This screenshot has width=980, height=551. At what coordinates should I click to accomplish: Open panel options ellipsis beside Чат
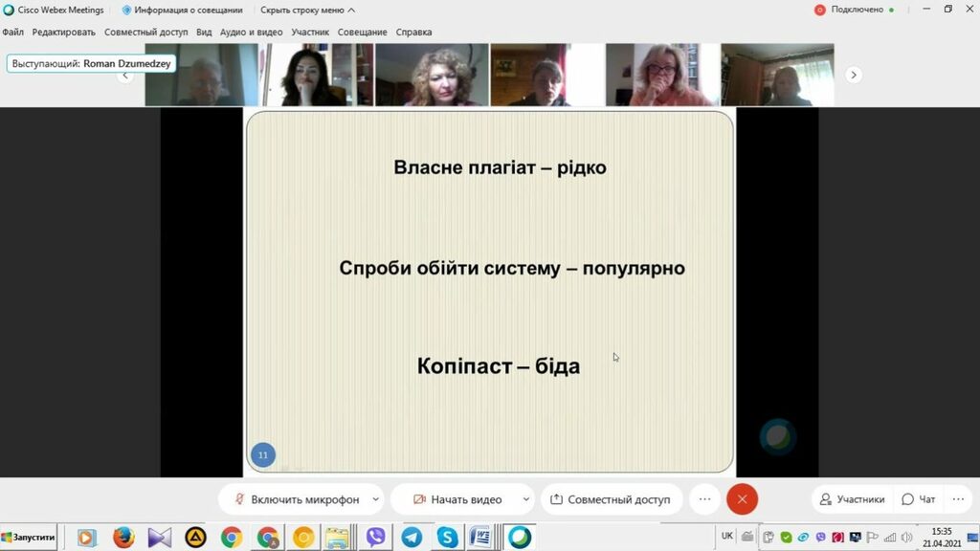pos(958,499)
